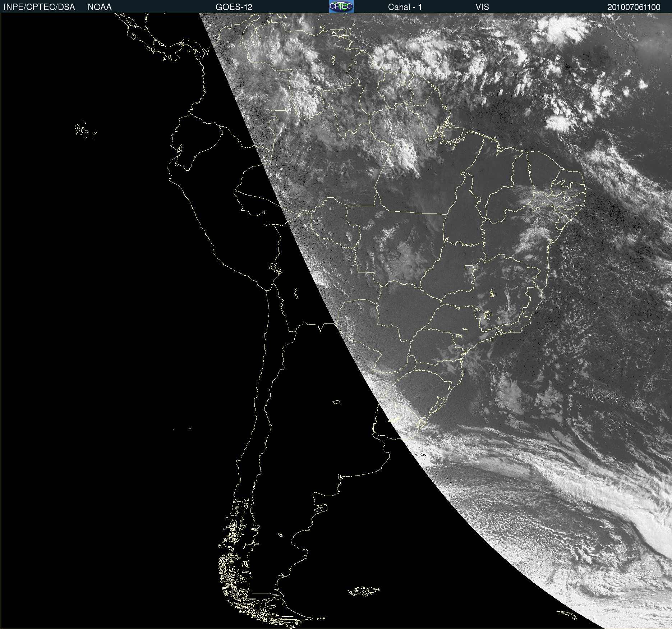
Task: Click the Canal - 1 label
Action: coord(405,7)
